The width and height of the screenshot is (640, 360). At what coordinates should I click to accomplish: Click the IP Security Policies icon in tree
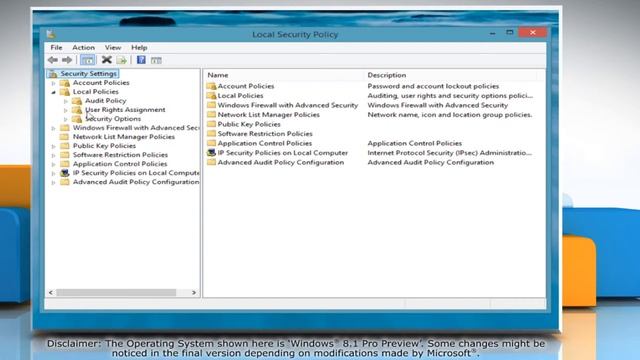point(64,173)
